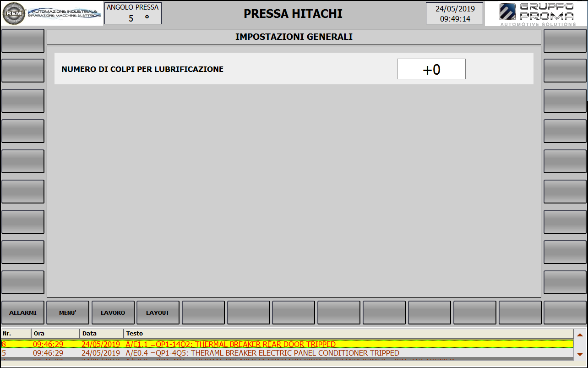588x368 pixels.
Task: Click the Data column header
Action: tap(102, 333)
